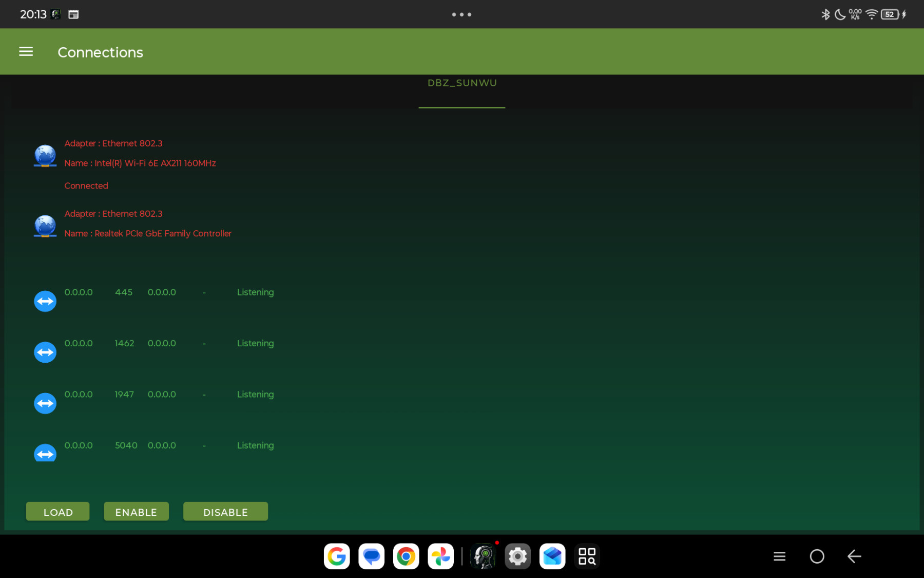Viewport: 924px width, 578px height.
Task: Launch Chrome from dock
Action: [406, 556]
